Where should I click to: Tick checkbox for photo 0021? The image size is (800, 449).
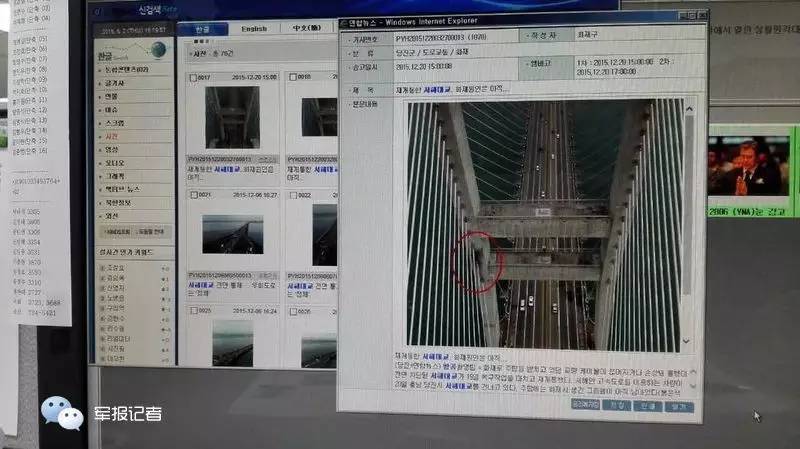[194, 195]
